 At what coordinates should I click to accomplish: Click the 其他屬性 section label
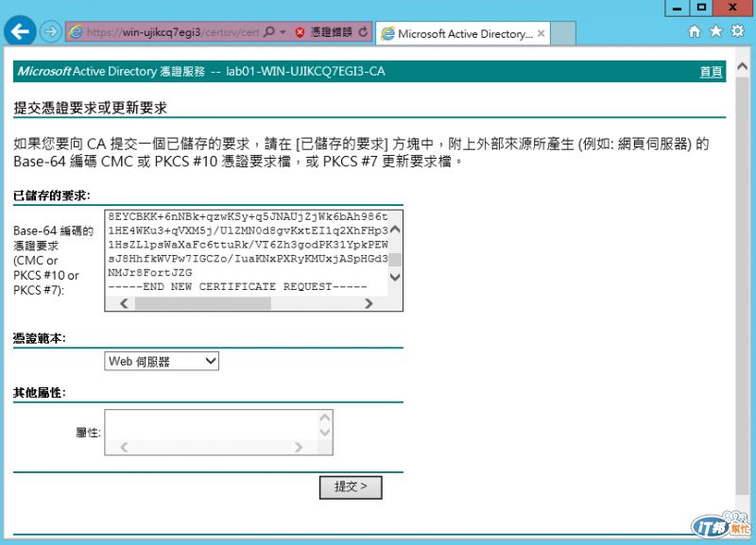tap(40, 393)
